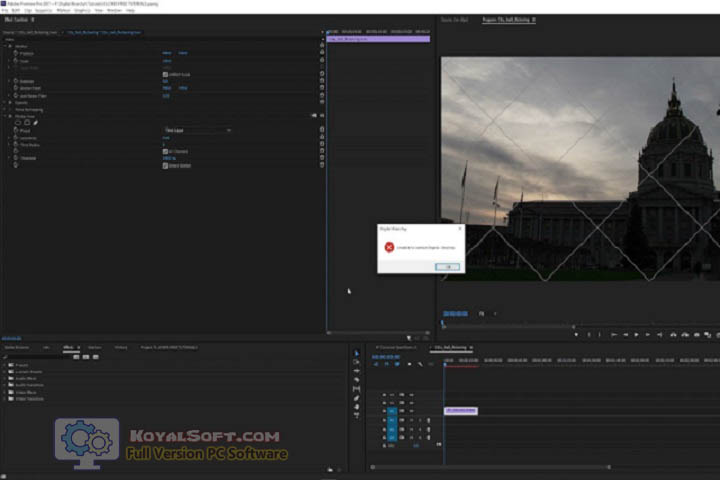Switch to the History tab
Viewport: 720px width, 480px height.
[x=121, y=347]
